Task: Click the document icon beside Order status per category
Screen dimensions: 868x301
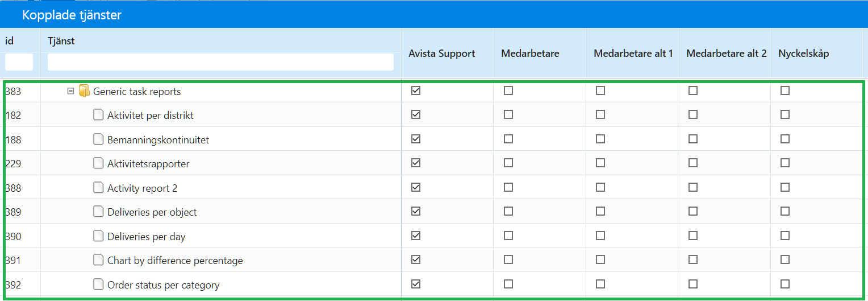Action: point(98,284)
